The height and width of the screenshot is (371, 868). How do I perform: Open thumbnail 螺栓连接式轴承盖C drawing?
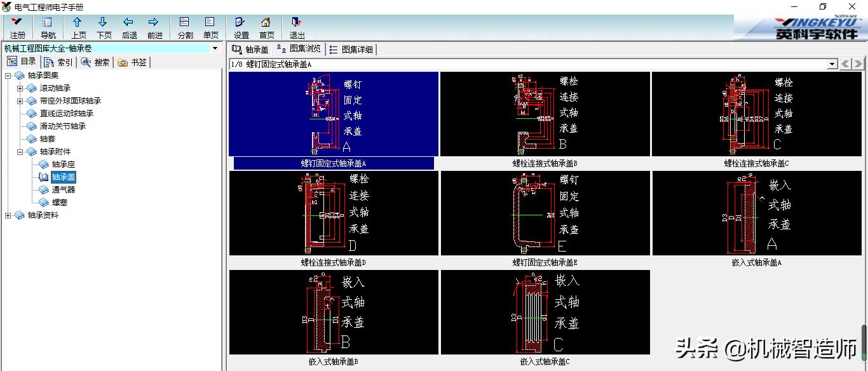click(757, 114)
